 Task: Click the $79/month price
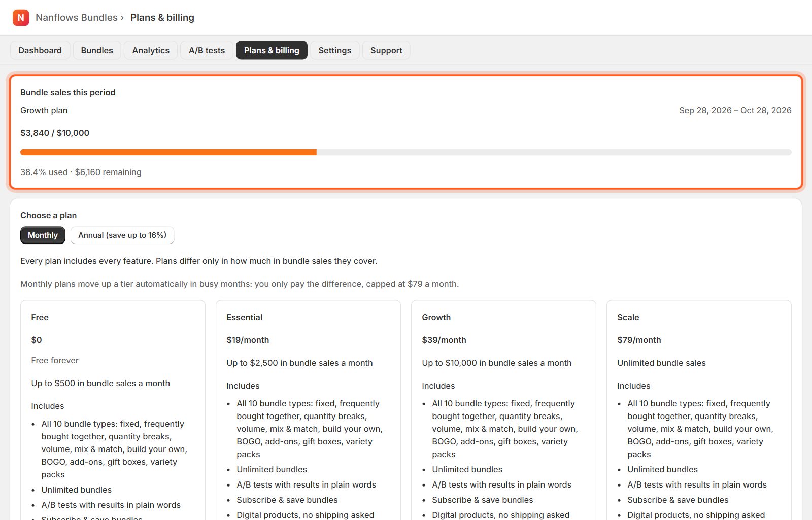(x=639, y=340)
